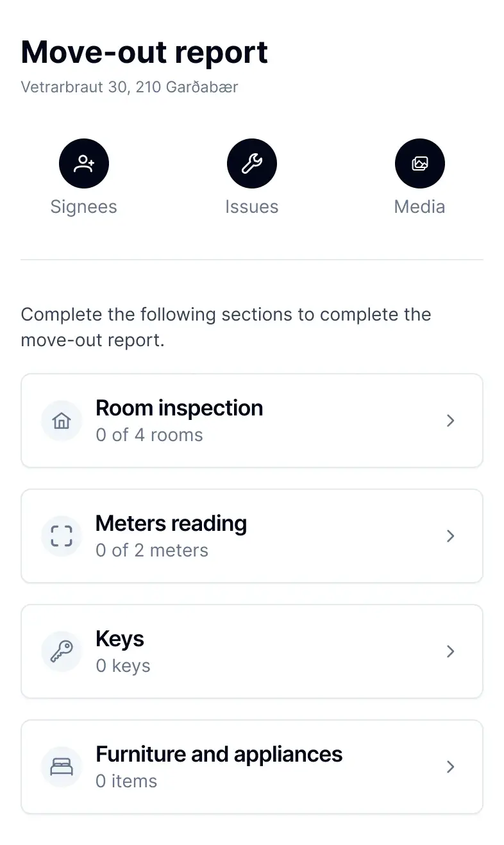The image size is (504, 845).
Task: Select the Signees label
Action: [84, 207]
